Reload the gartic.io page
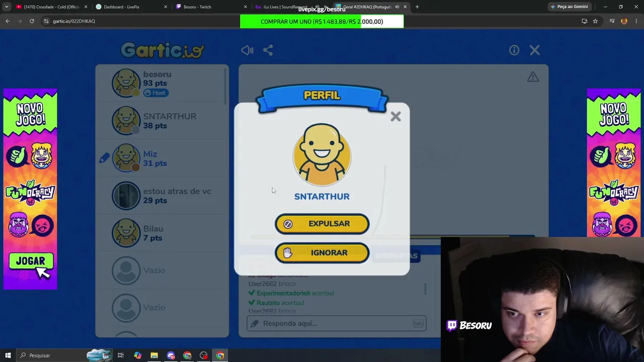The width and height of the screenshot is (644, 362). pyautogui.click(x=32, y=21)
